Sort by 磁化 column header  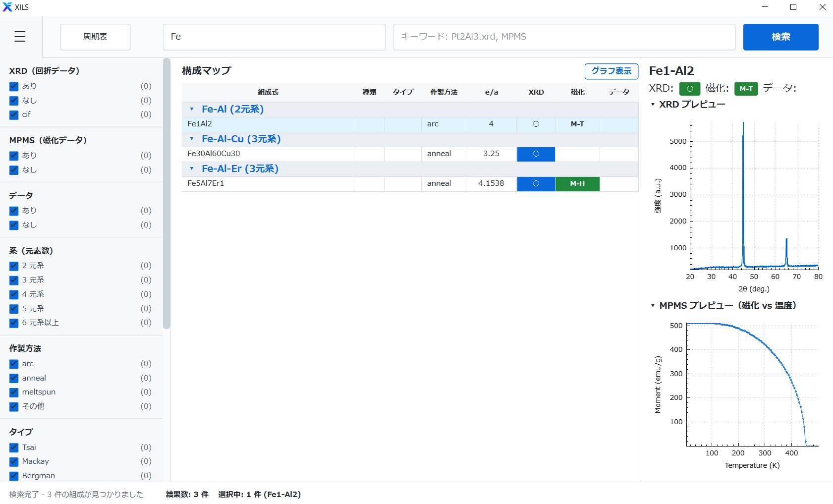pyautogui.click(x=577, y=92)
